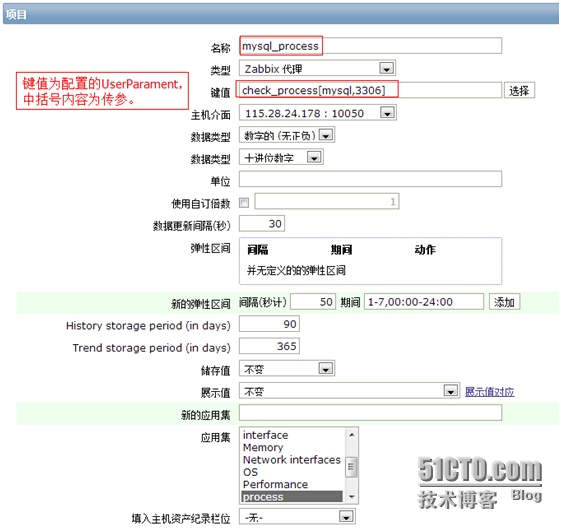561x528 pixels.
Task: Click the 键值 field with check_process[mysql,3306]
Action: (x=370, y=90)
